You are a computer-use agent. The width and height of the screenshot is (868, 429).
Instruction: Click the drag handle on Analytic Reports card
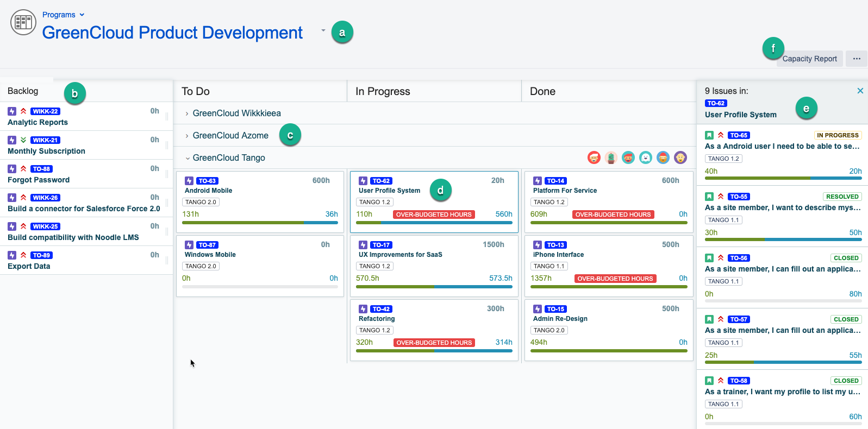(x=167, y=116)
